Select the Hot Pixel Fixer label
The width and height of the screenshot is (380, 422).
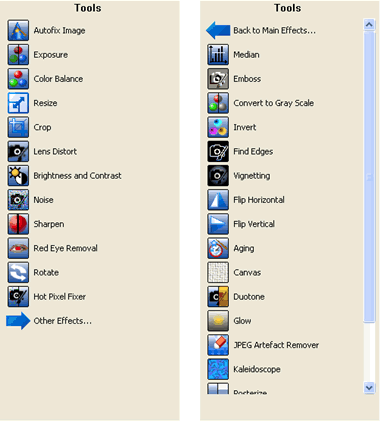[59, 297]
